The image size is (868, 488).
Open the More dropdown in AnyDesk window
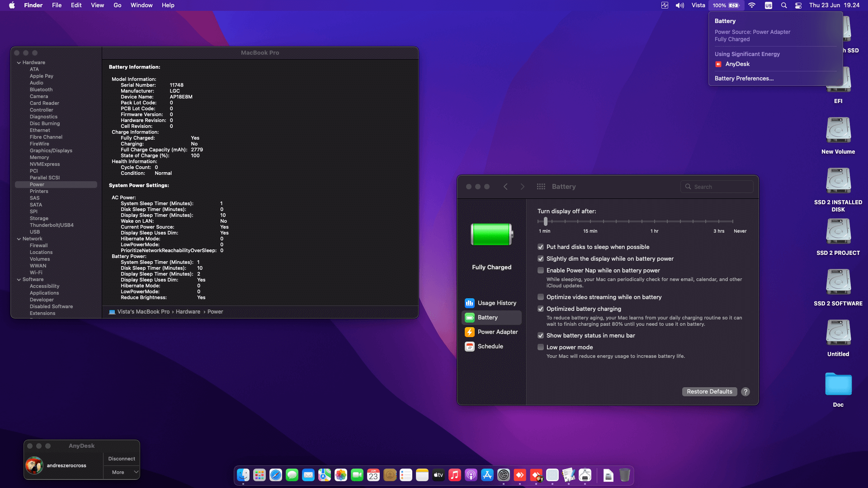tap(122, 472)
